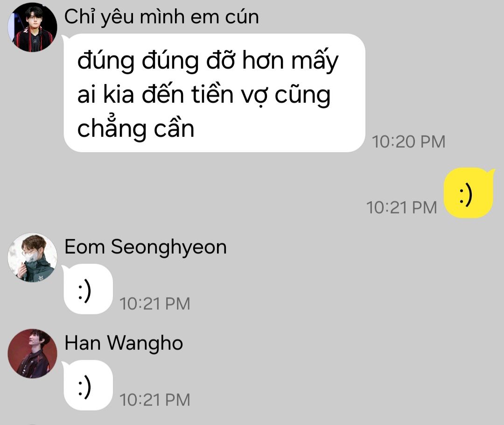Select Eom Seonghyeon's smiley message bubble
504x425 pixels.
[88, 289]
